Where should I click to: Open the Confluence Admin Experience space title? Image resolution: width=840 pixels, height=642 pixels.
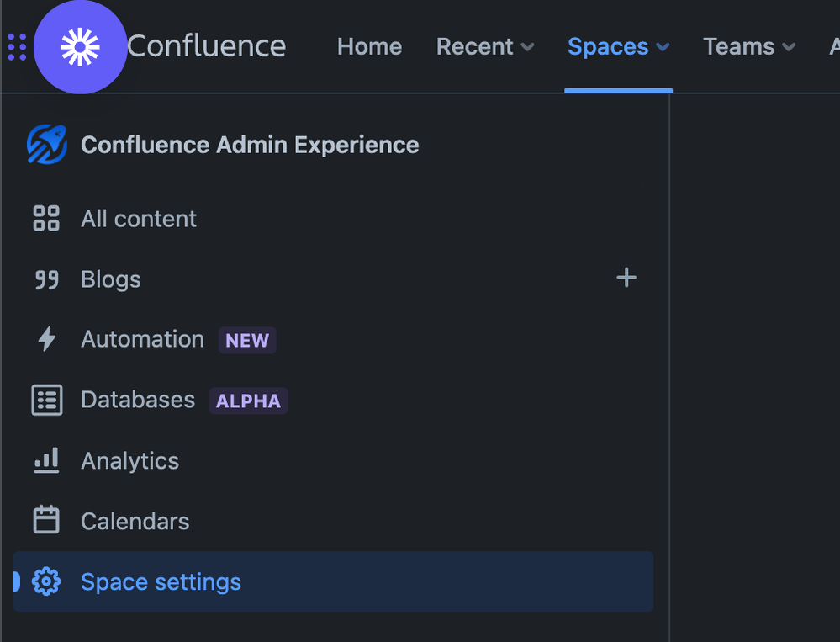(250, 145)
